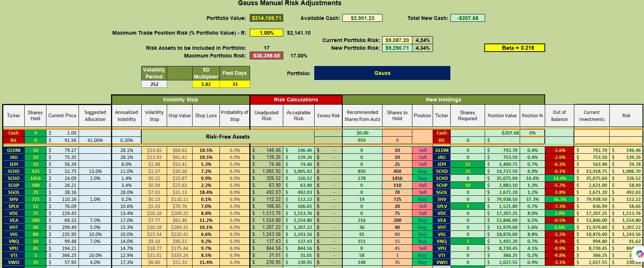
Task: Click the blue Gauss portfolio name cell
Action: coord(382,73)
